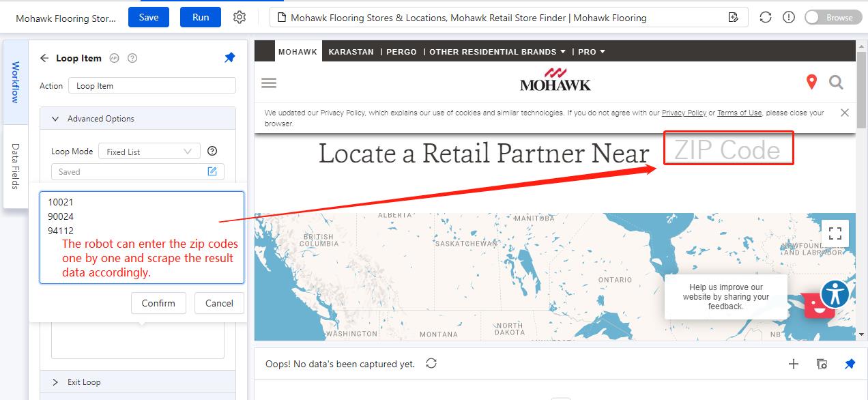868x400 pixels.
Task: Click the page title URL bar
Action: 508,17
